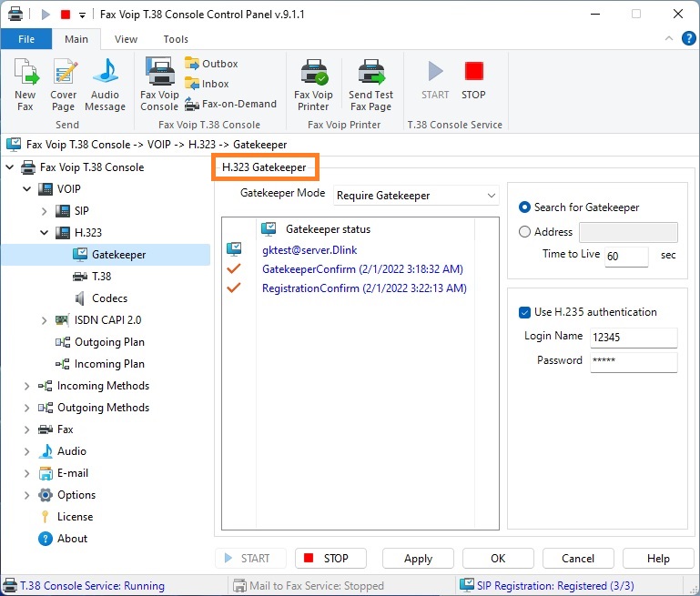Click the Cancel button
This screenshot has height=596, width=700.
pyautogui.click(x=578, y=559)
